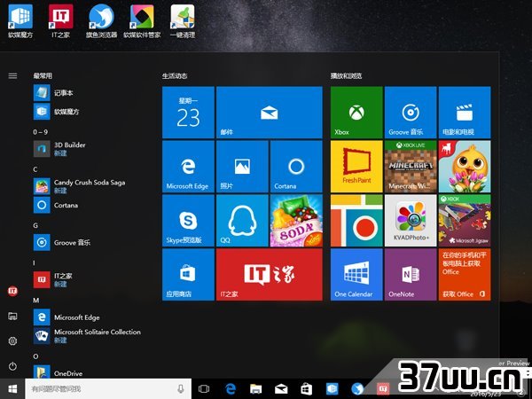Launch the QQ penguin tile
The height and width of the screenshot is (399, 532).
[x=242, y=220]
